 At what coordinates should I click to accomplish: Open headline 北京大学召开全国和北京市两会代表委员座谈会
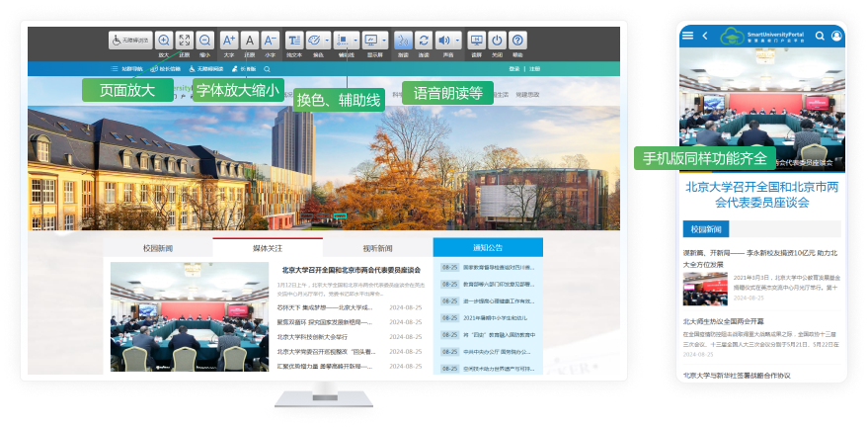point(351,269)
